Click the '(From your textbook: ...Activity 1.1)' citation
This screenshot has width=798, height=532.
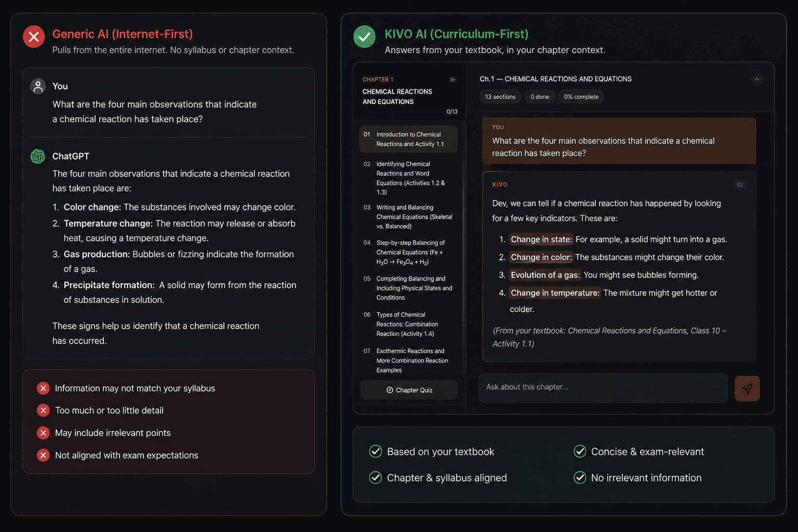coord(609,337)
